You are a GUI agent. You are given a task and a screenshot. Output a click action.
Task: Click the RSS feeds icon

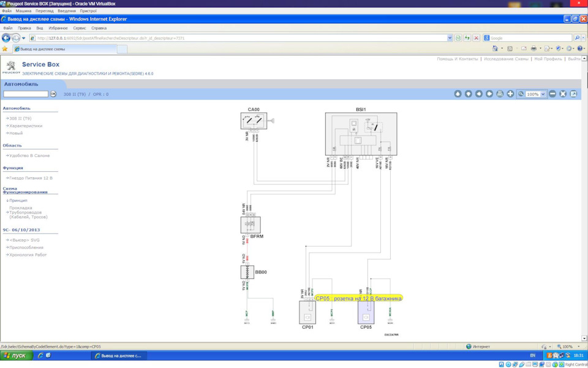(x=510, y=48)
